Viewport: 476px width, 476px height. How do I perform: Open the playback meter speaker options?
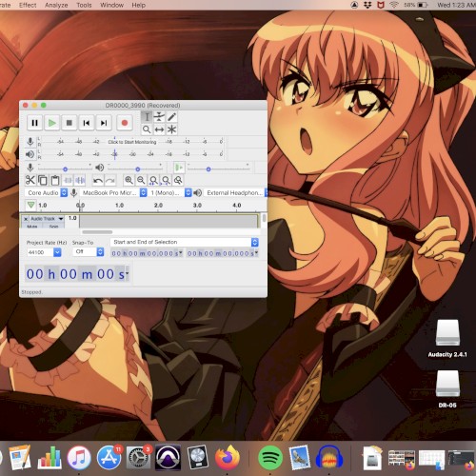(30, 154)
